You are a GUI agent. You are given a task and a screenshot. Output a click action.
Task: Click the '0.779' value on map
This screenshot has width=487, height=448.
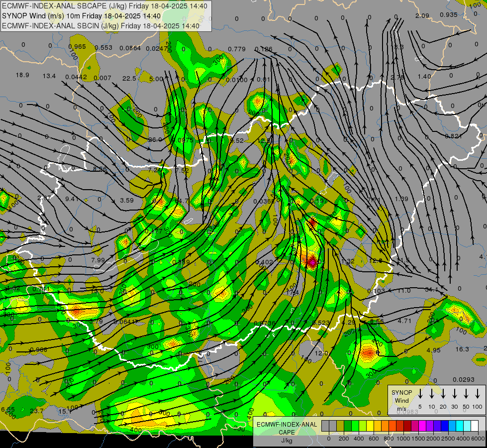pos(237,49)
